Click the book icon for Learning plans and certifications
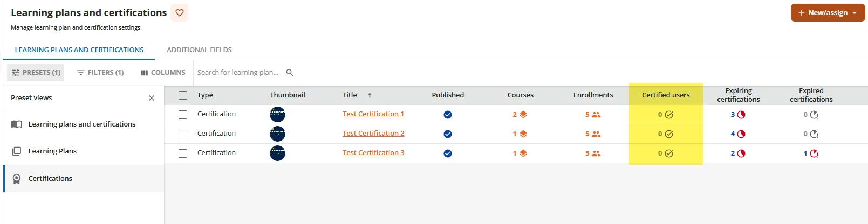 17,124
